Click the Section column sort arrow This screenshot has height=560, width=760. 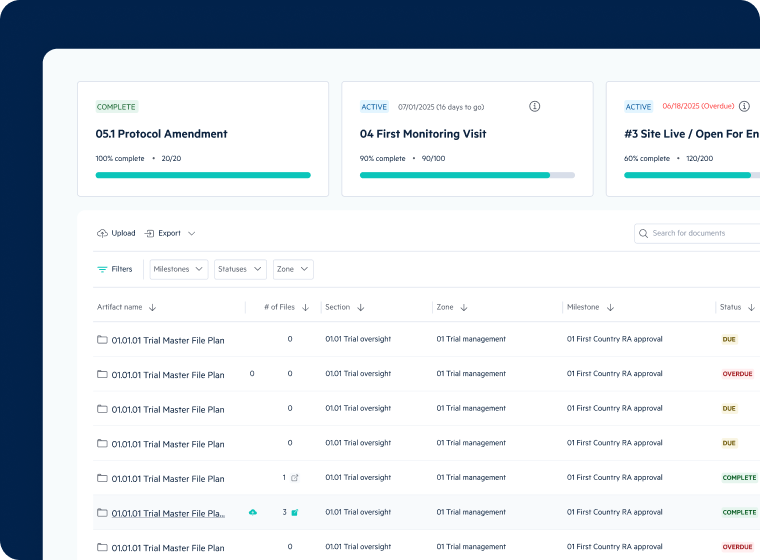coord(361,307)
